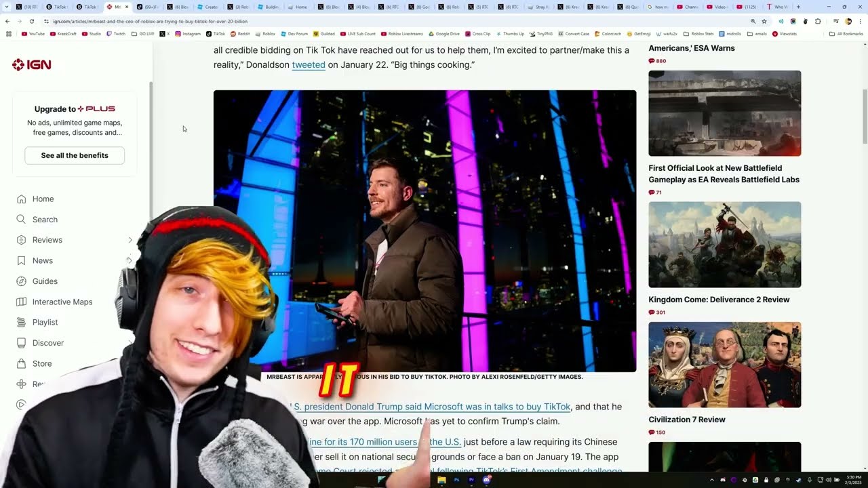Click the Battlefield article thumbnail
Image resolution: width=868 pixels, height=488 pixels.
[x=724, y=113]
